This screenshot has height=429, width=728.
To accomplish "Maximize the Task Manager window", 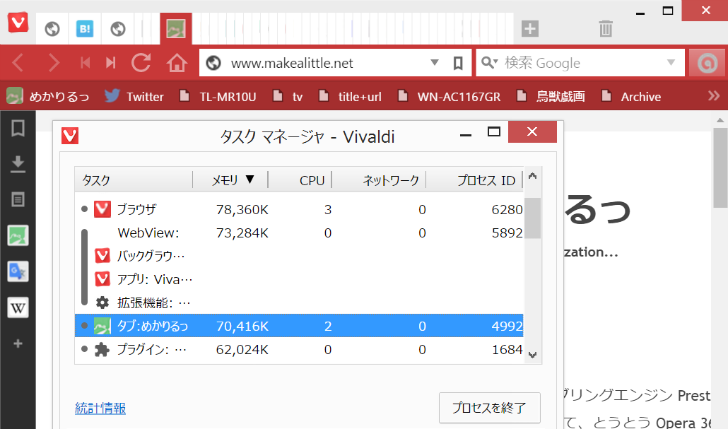I will [494, 132].
